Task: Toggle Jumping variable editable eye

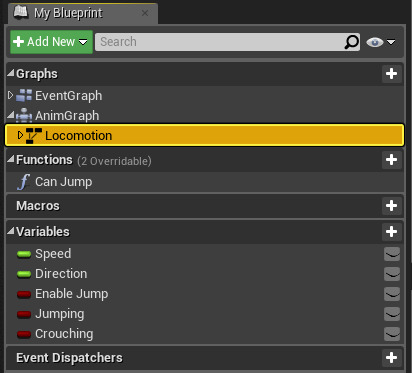Action: tap(392, 314)
